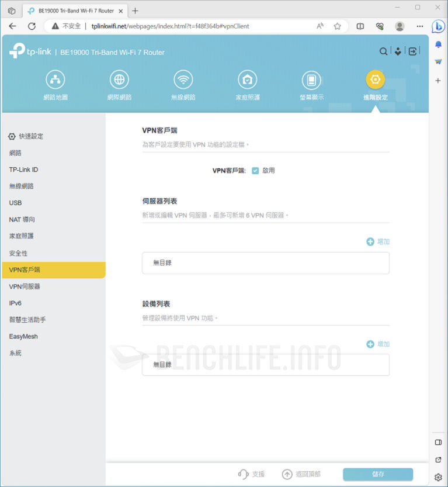
Task: Open the 螢幕顯示 screen display icon
Action: 311,80
